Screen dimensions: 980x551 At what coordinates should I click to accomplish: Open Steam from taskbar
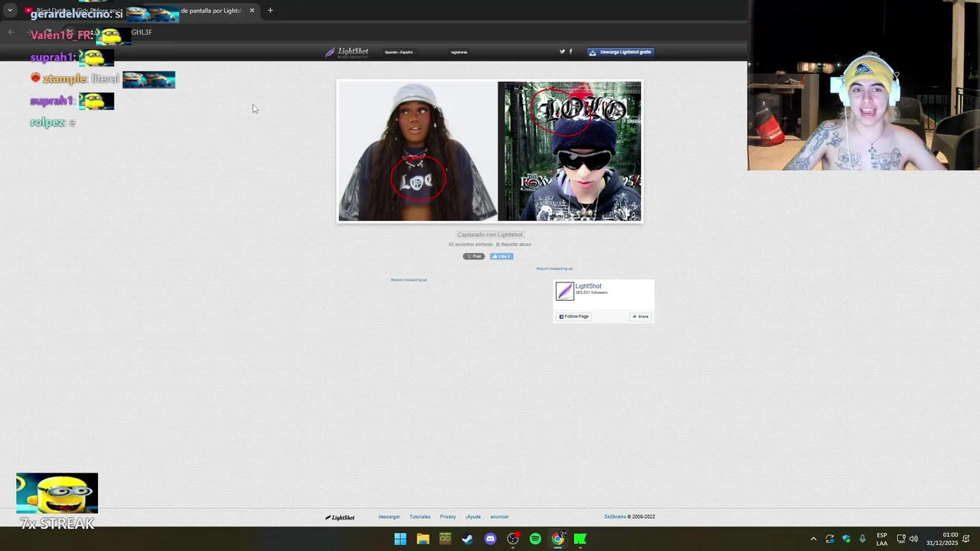coord(468,539)
